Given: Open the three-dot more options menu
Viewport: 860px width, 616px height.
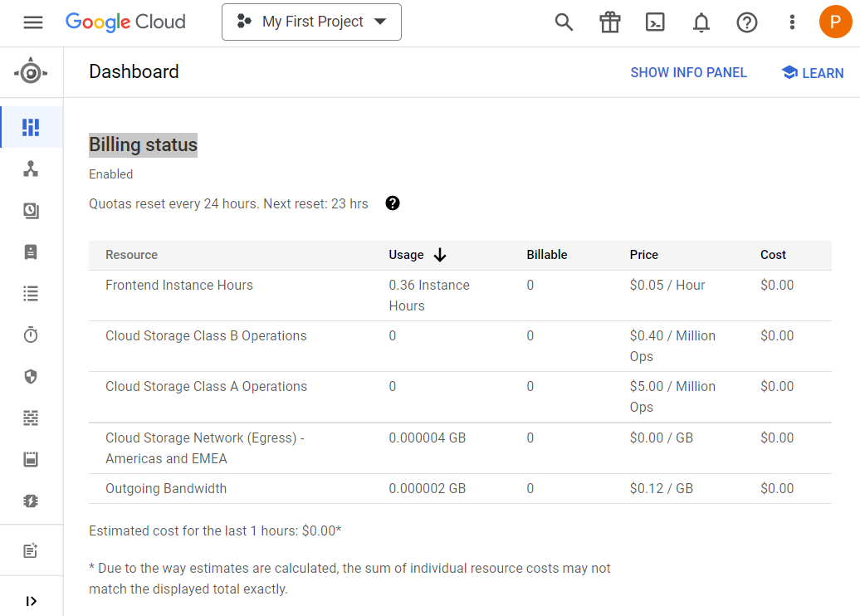Looking at the screenshot, I should pos(792,22).
